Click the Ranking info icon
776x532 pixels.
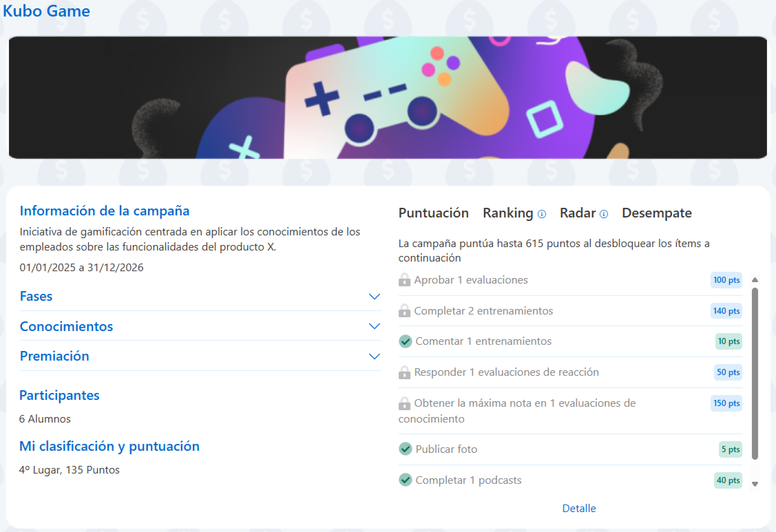(542, 214)
